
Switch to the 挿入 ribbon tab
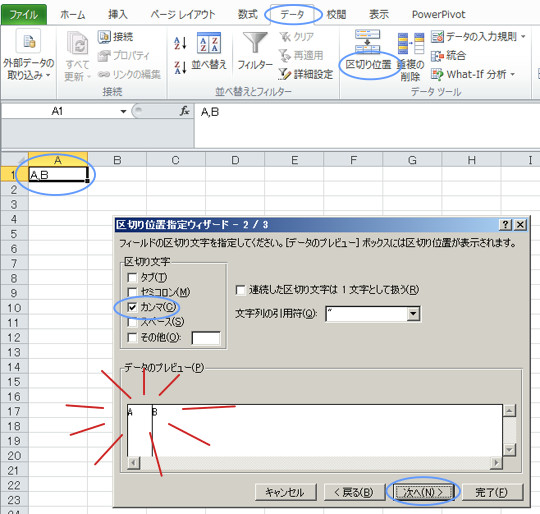tap(118, 14)
